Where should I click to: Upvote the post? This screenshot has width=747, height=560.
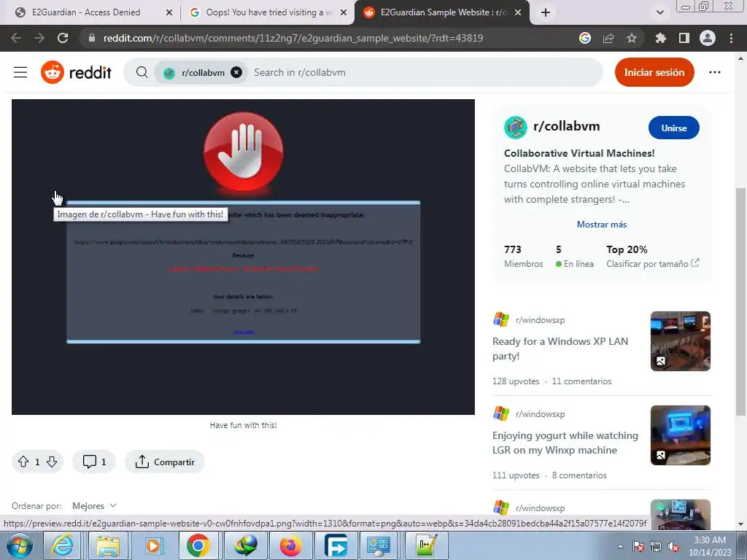click(x=23, y=462)
